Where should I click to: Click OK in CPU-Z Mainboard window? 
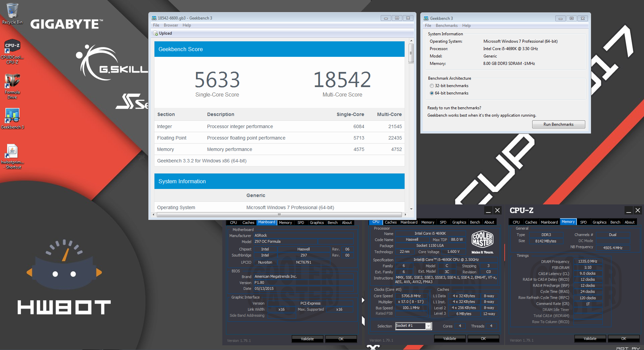coord(341,339)
